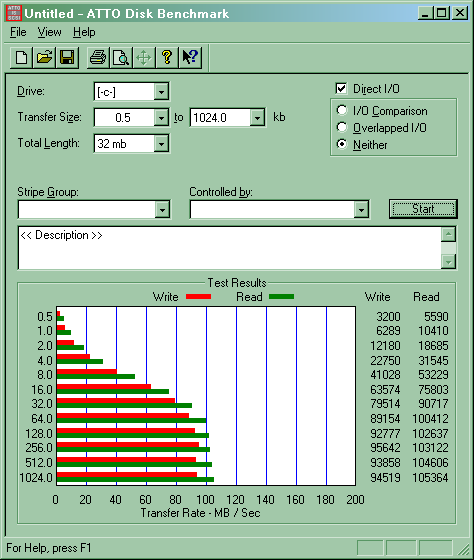
Task: Click the Transfer Rate - MB / Sec label
Action: (200, 513)
